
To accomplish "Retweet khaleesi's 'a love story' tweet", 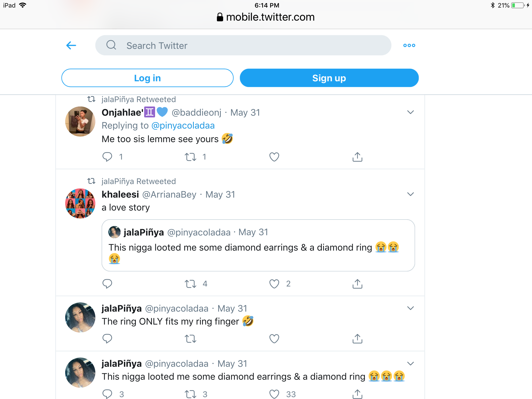I will click(x=190, y=284).
